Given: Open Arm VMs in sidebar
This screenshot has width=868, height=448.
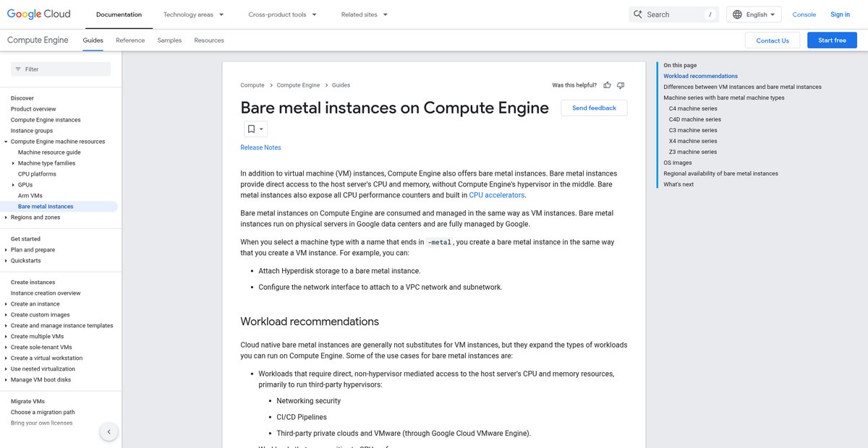Looking at the screenshot, I should pyautogui.click(x=30, y=196).
